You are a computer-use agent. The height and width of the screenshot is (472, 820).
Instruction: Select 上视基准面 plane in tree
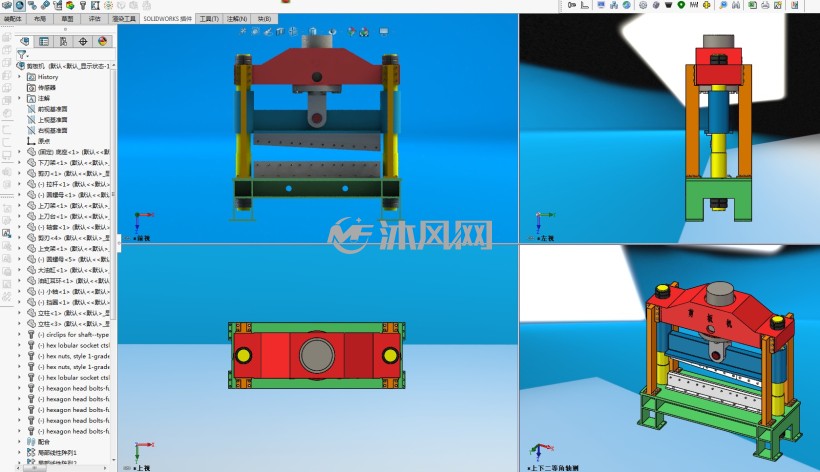coord(52,120)
